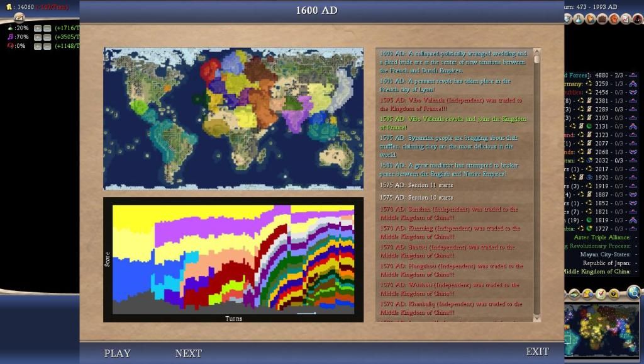Viewport: 644px width, 364px height.
Task: Click the replay log scrollbar up arrow
Action: click(x=536, y=52)
